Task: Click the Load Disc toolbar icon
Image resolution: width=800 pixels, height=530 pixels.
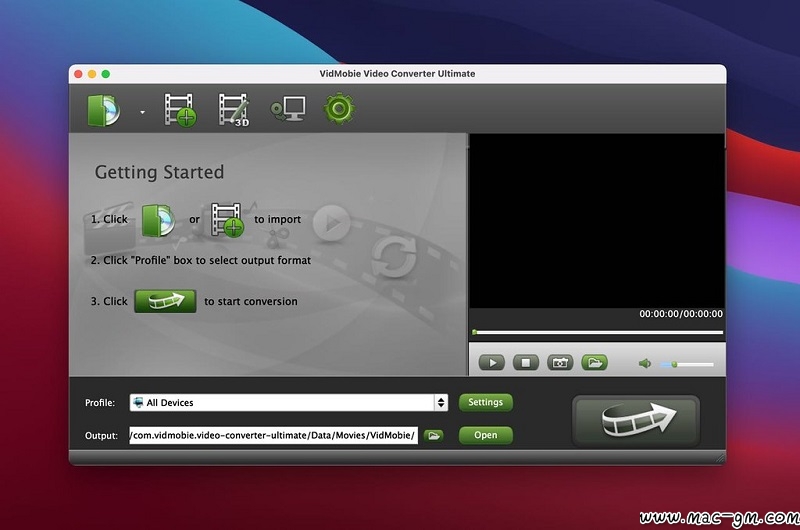Action: coord(104,110)
